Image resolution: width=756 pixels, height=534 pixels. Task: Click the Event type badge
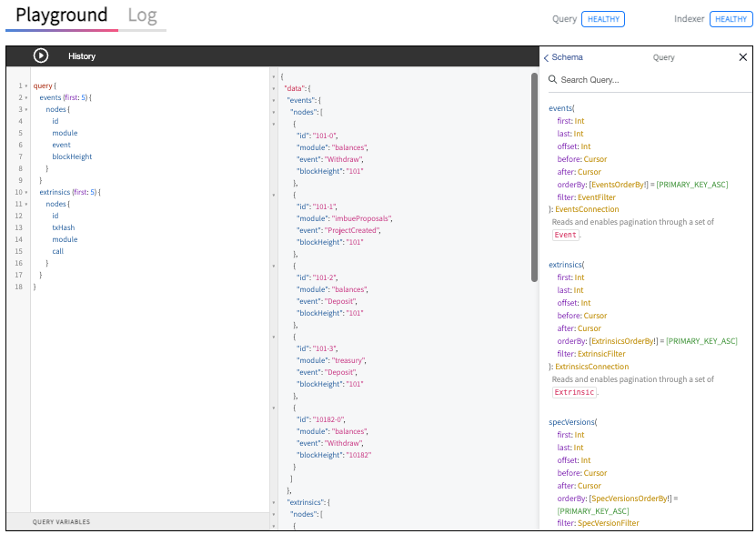pos(565,235)
